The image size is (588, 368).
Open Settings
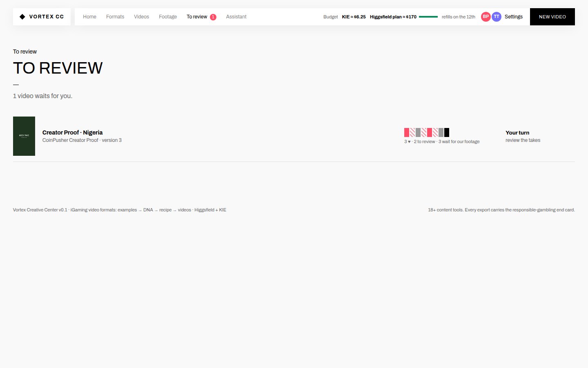click(513, 17)
